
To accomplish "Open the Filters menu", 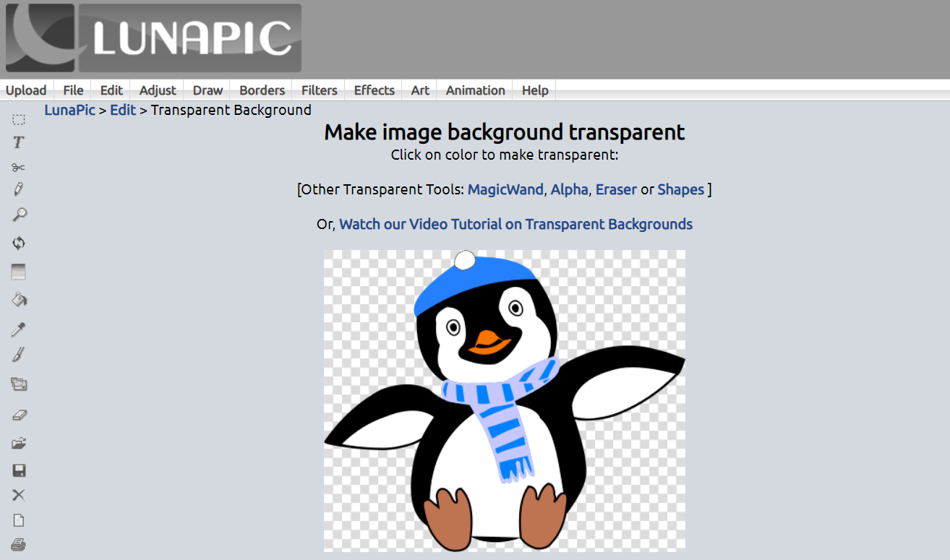I will [320, 90].
